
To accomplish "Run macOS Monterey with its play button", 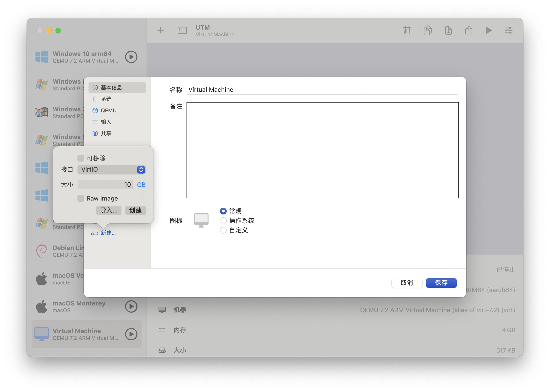I will [x=131, y=306].
